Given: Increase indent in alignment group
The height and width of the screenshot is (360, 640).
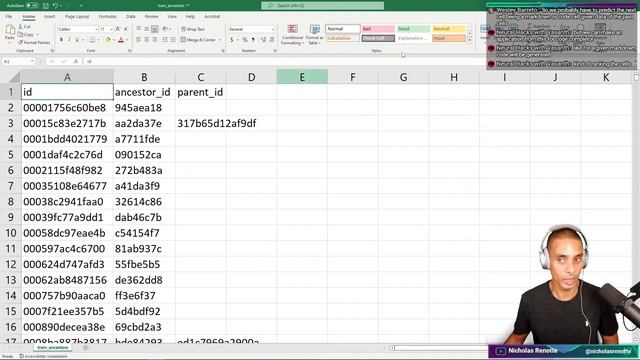Looking at the screenshot, I should tap(173, 40).
